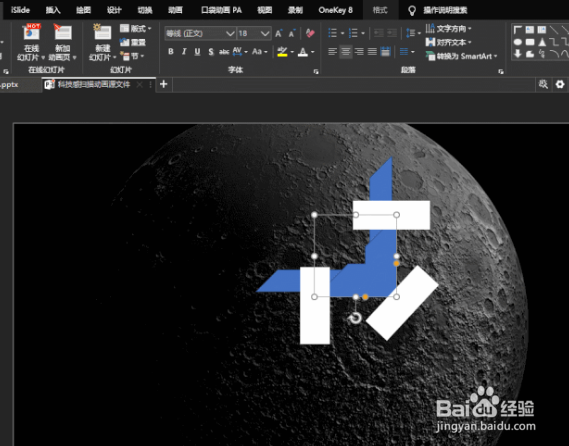Toggle bold formatting
Image resolution: width=569 pixels, height=446 pixels.
click(x=171, y=52)
